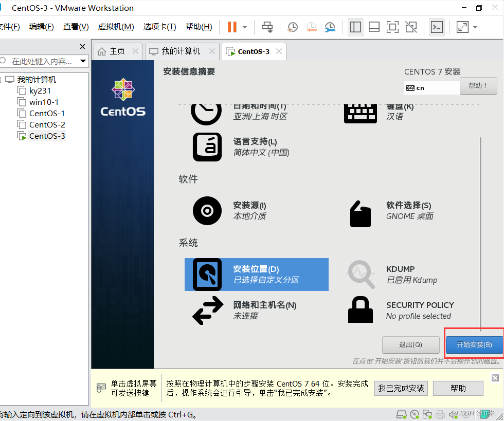
Task: Toggle the library sidebar view icon
Action: point(355,27)
